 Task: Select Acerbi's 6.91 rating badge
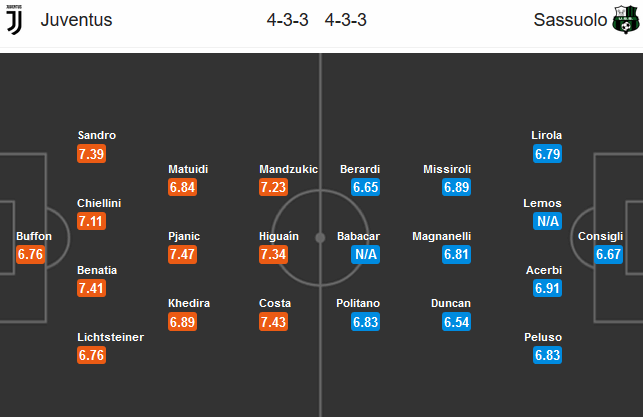[548, 288]
